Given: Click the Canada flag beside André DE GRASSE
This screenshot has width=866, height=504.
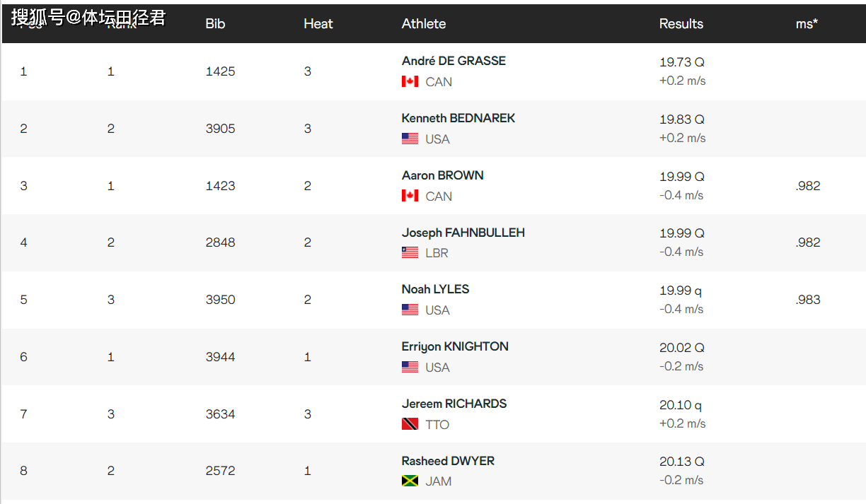Looking at the screenshot, I should [410, 81].
